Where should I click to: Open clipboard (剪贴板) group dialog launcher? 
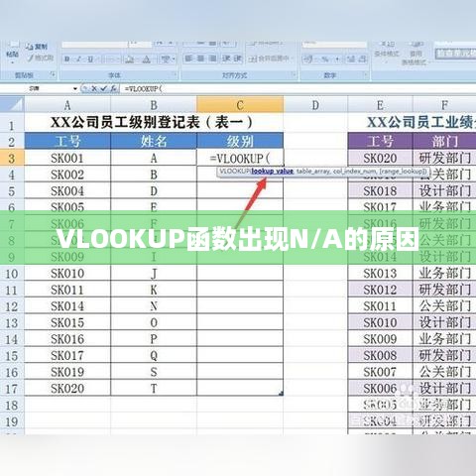click(53, 75)
